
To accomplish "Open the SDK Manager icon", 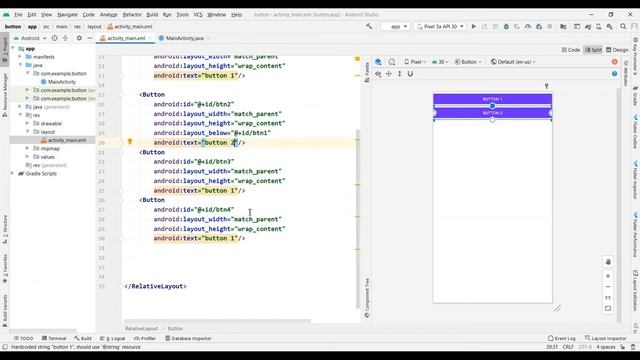I will point(609,27).
